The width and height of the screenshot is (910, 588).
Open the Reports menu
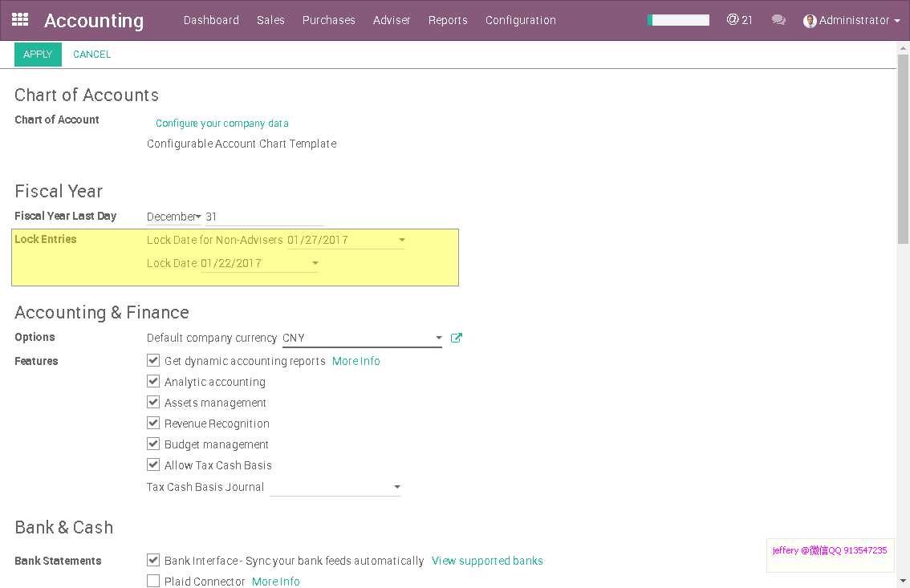[448, 20]
